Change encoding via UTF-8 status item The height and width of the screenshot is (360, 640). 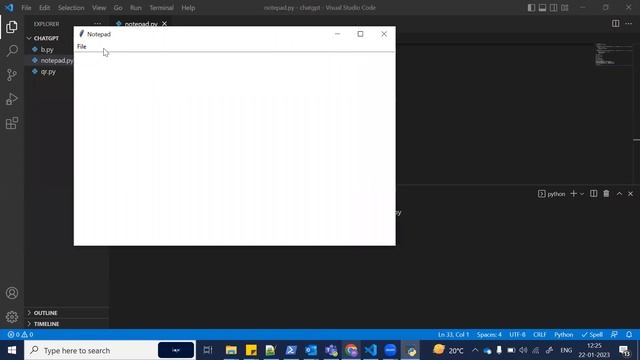(x=517, y=334)
